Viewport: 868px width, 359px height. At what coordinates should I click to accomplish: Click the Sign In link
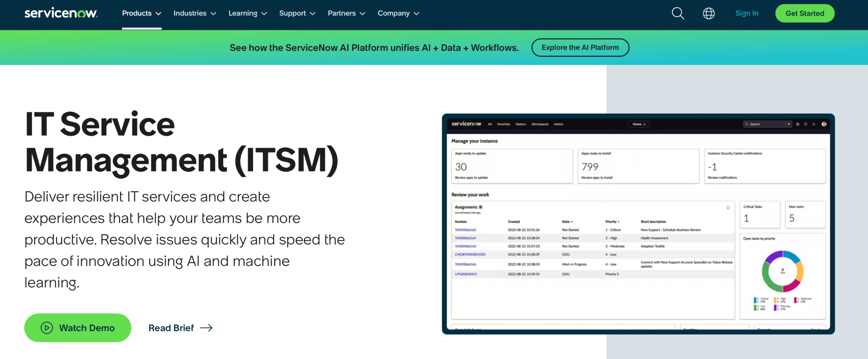coord(747,13)
